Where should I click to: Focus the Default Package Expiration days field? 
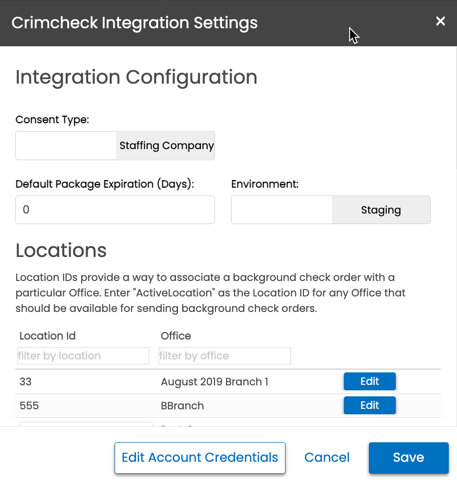(x=115, y=210)
